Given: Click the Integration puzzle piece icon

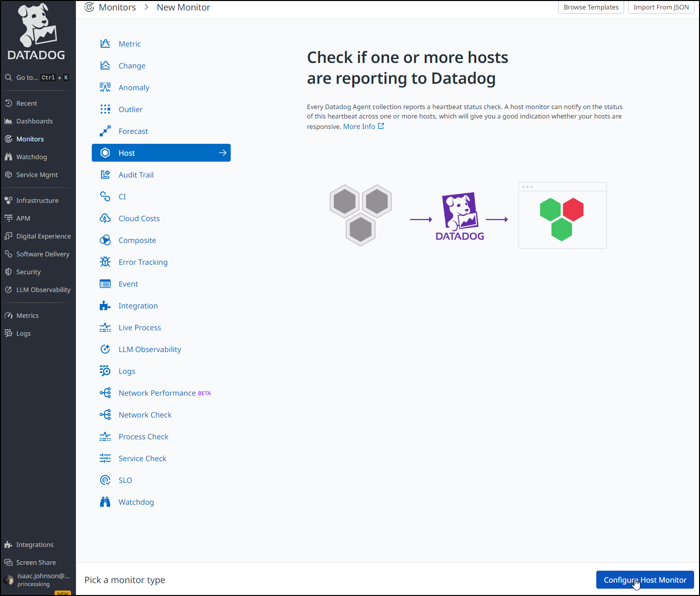Looking at the screenshot, I should pos(105,305).
